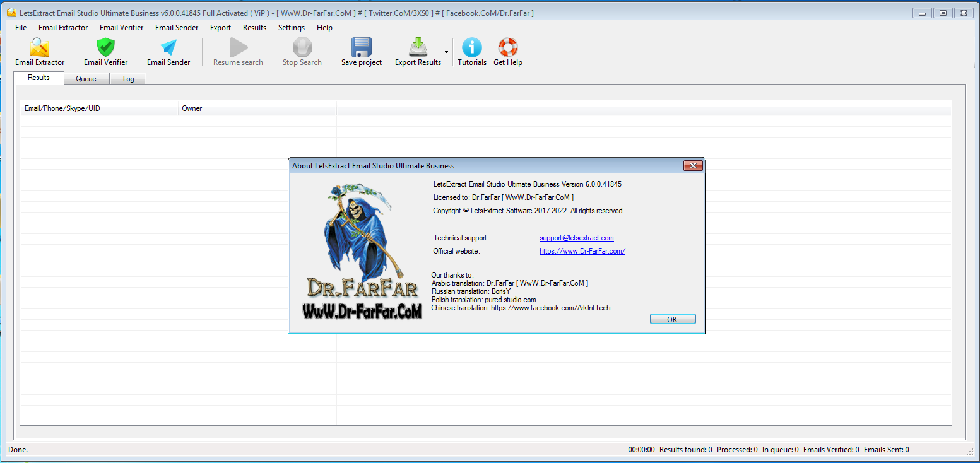Image resolution: width=980 pixels, height=463 pixels.
Task: Click the Resume search play icon
Action: coord(238,48)
